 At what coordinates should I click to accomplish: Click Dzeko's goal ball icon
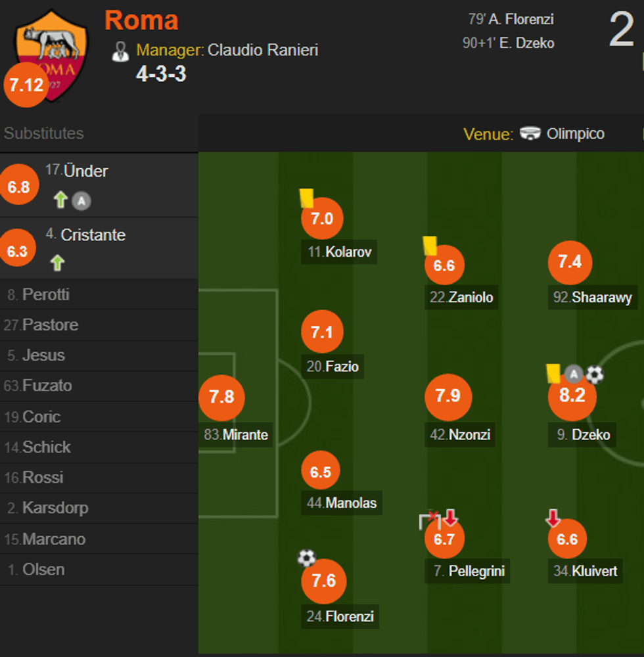[594, 374]
